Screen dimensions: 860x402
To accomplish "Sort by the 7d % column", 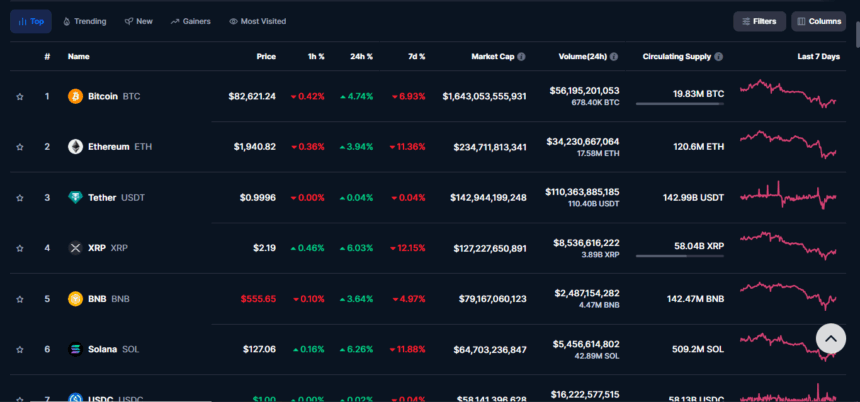I will click(x=416, y=56).
